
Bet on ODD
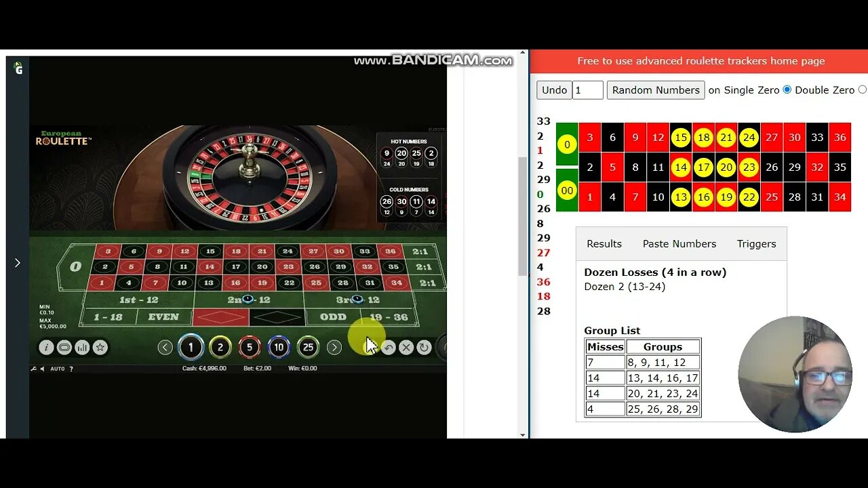[x=333, y=317]
